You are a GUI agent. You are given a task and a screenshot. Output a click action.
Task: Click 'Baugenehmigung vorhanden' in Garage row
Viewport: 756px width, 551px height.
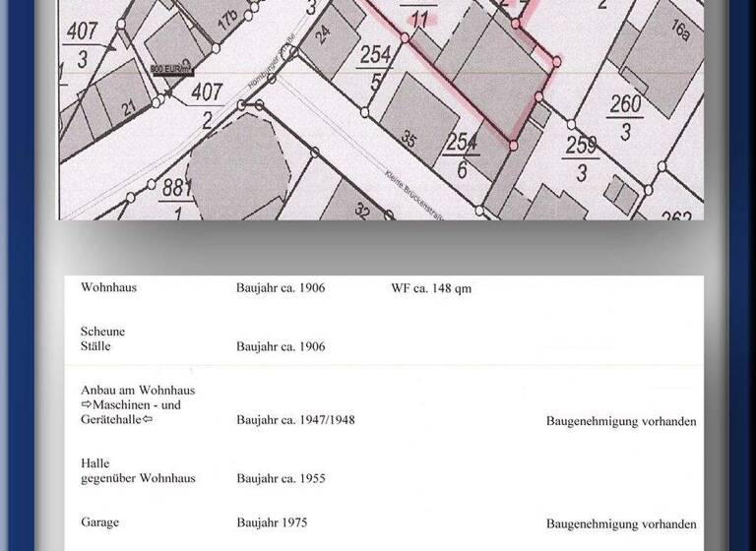pyautogui.click(x=621, y=524)
